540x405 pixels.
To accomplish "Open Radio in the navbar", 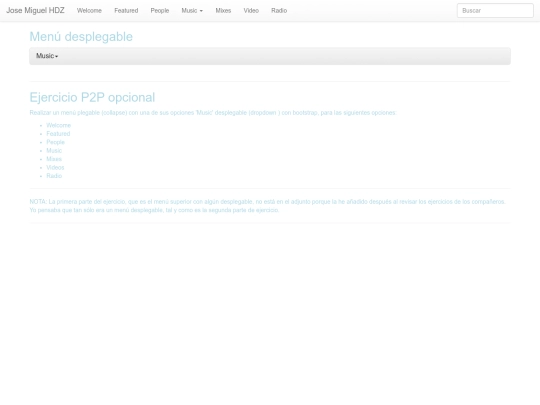I will pos(279,11).
